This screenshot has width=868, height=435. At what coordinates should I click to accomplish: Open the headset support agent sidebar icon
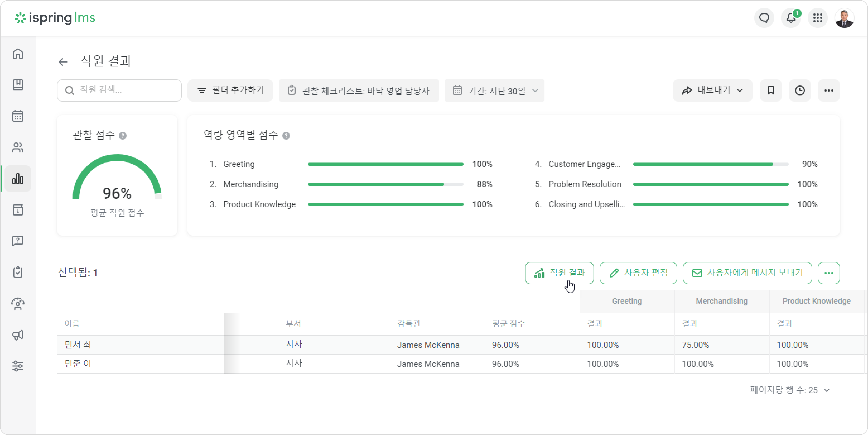18,303
